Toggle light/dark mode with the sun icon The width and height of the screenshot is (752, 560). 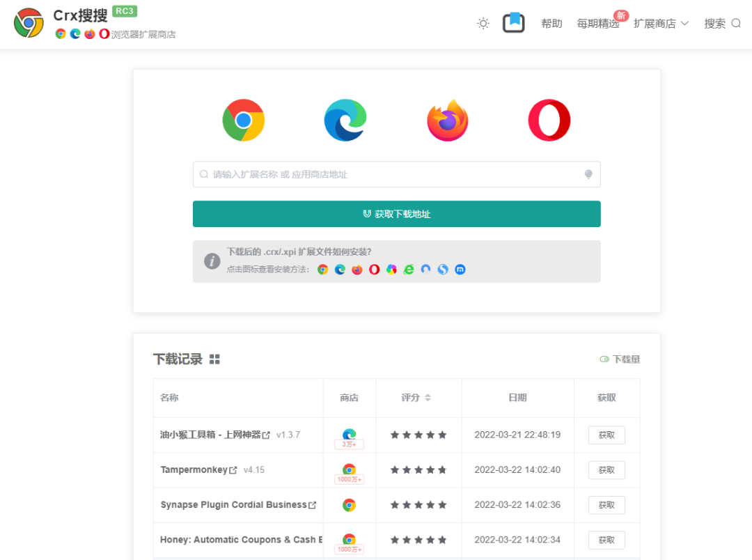point(483,23)
